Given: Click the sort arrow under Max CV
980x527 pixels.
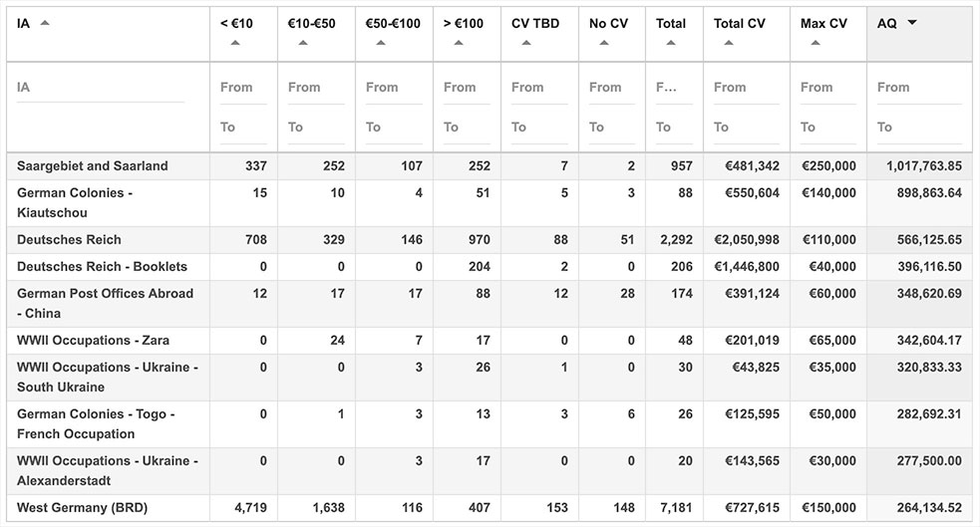Looking at the screenshot, I should [x=816, y=43].
